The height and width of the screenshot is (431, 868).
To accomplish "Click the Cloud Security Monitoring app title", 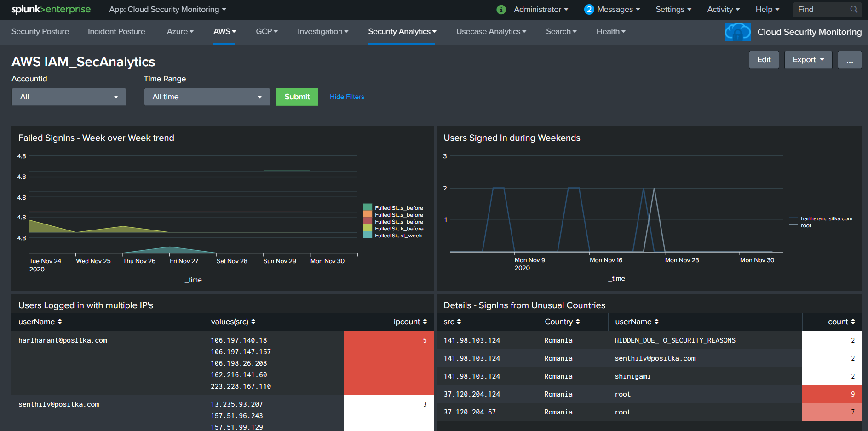I will [810, 32].
